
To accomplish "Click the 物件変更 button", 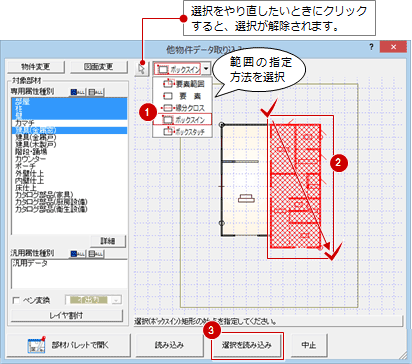I will click(36, 67).
